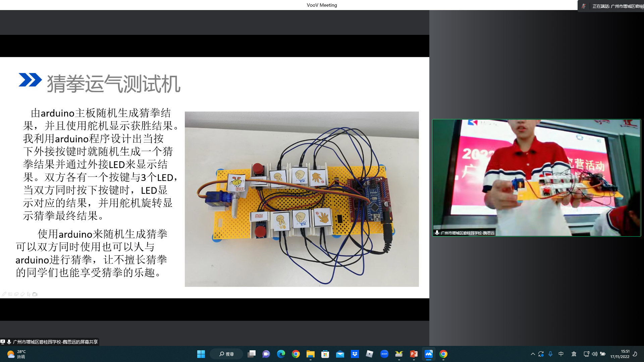644x362 pixels.
Task: Click the camera icon on the slide toolbar
Action: click(35, 294)
